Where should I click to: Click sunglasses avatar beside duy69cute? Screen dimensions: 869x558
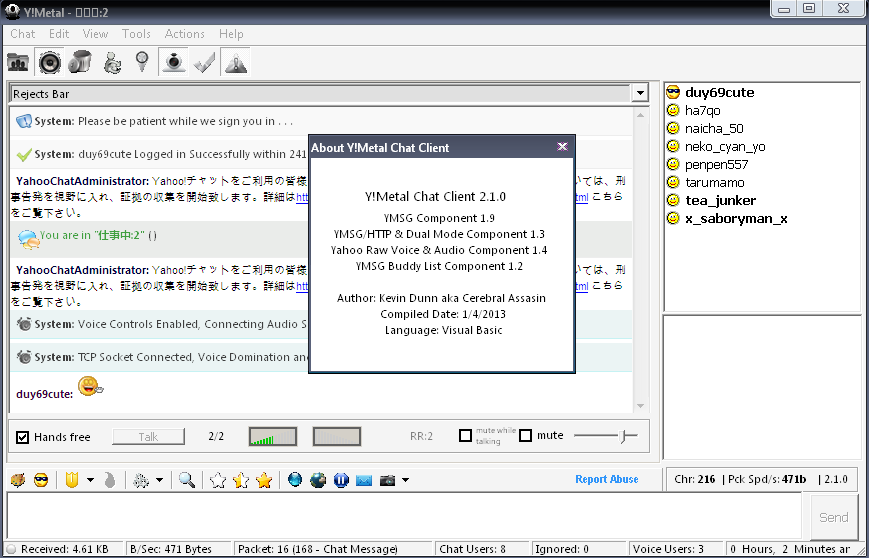[x=673, y=93]
